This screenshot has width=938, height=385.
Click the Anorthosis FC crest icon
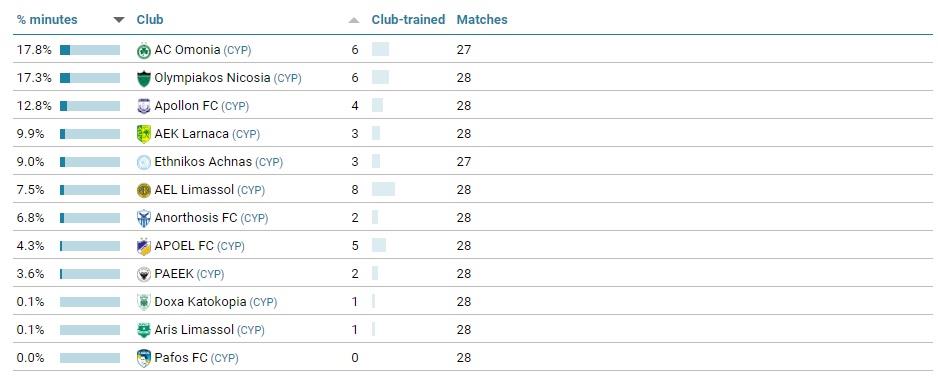pos(144,218)
